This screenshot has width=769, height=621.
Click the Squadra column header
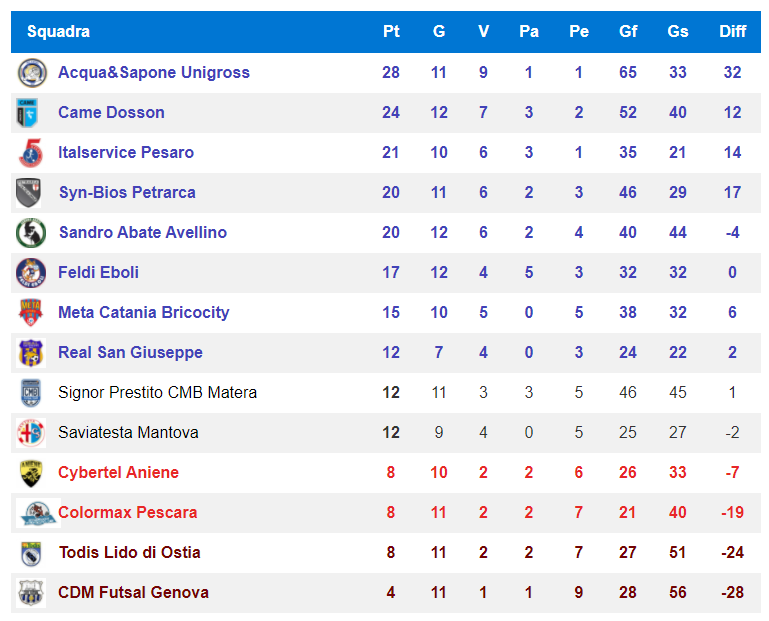click(58, 31)
